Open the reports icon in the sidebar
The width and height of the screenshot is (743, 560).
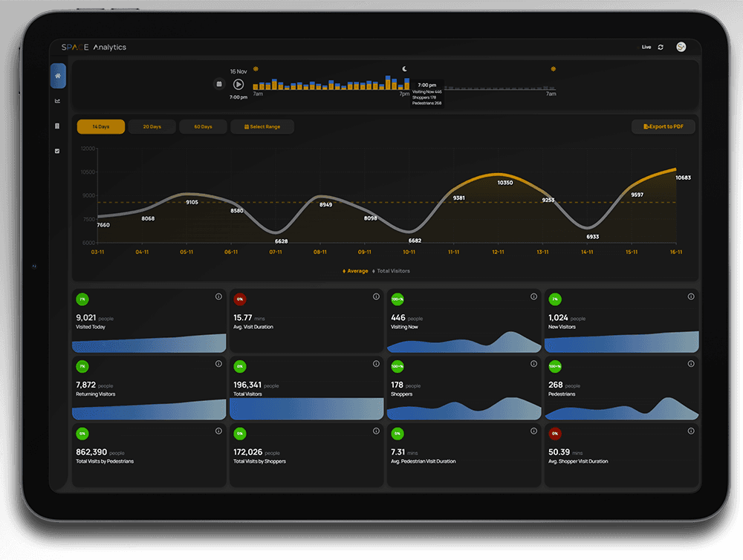tap(58, 126)
